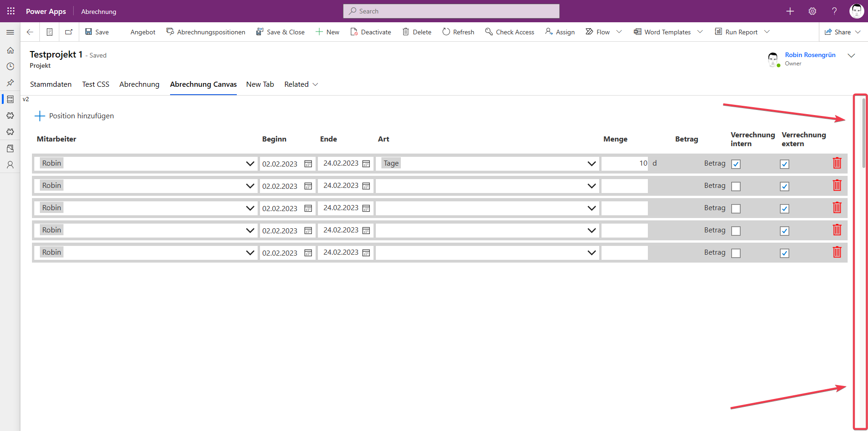Open calendar picker for first row Ende date
Viewport: 868px width, 431px height.
[366, 164]
